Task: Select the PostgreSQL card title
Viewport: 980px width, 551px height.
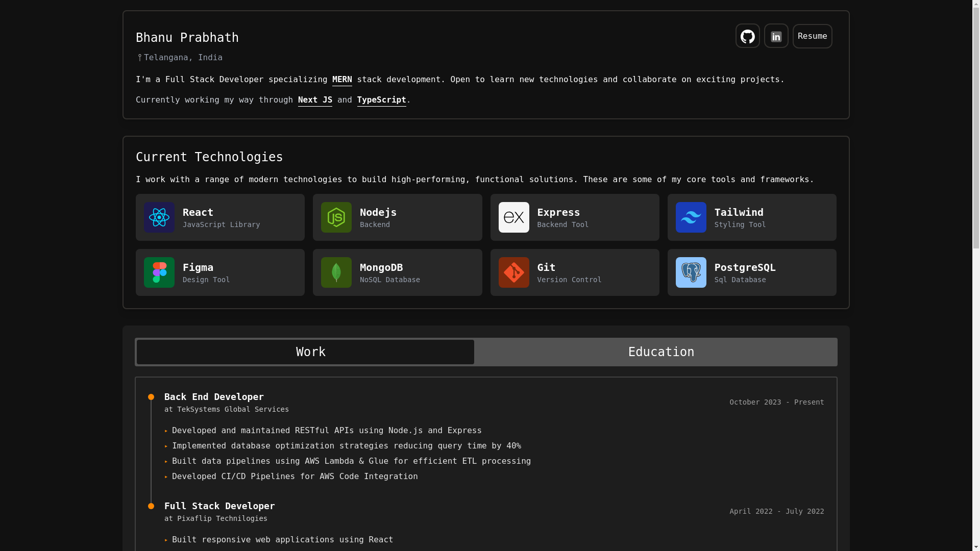Action: 745,267
